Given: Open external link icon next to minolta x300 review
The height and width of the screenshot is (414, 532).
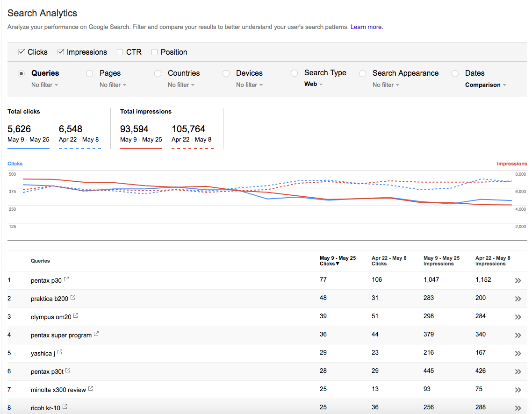Looking at the screenshot, I should coord(91,389).
